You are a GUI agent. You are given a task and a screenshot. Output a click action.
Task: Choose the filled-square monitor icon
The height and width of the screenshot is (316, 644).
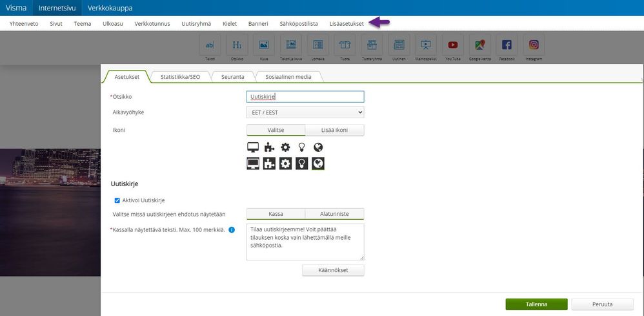[x=253, y=163]
